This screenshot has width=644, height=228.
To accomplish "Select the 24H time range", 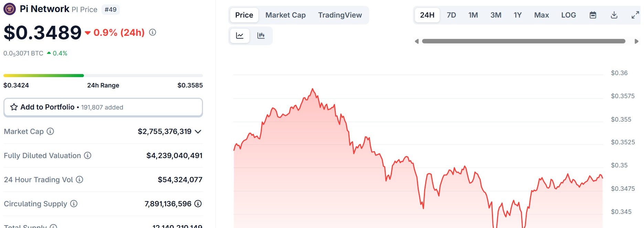I will click(427, 15).
